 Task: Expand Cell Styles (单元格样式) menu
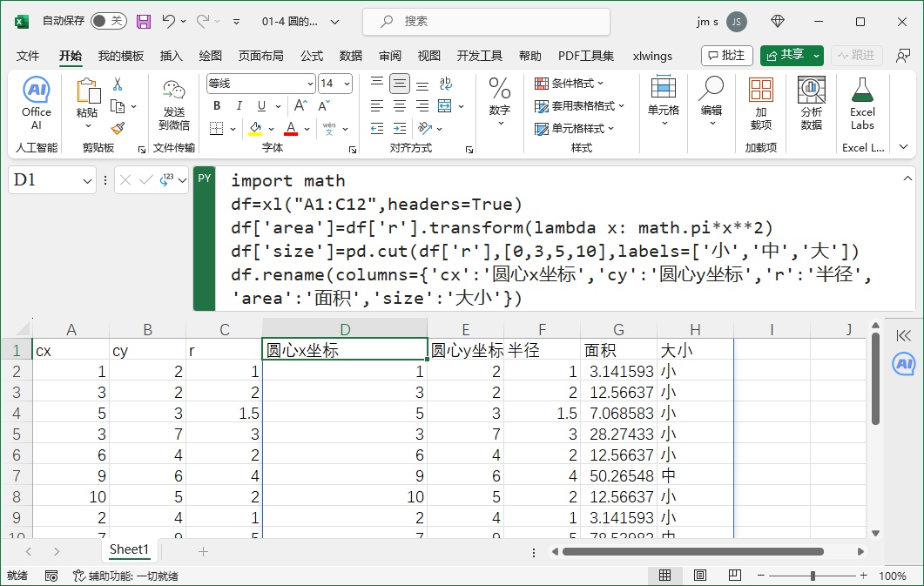coord(574,128)
